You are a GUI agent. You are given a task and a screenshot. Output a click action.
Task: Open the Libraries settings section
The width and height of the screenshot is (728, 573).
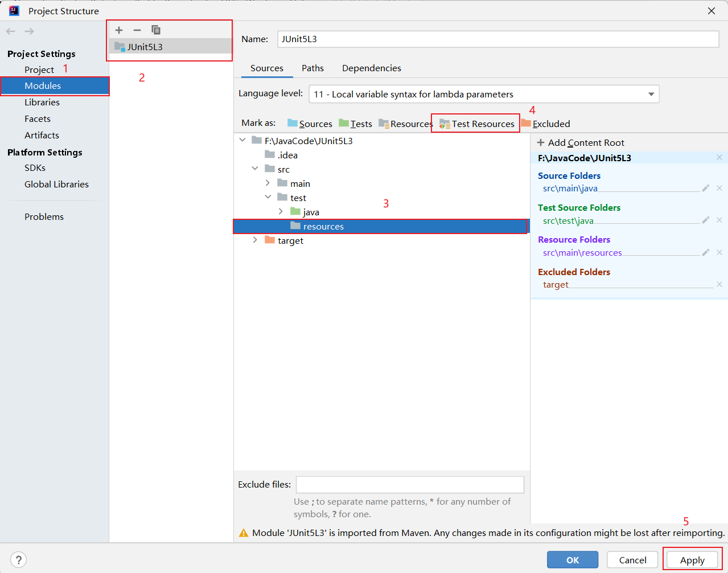pos(42,102)
